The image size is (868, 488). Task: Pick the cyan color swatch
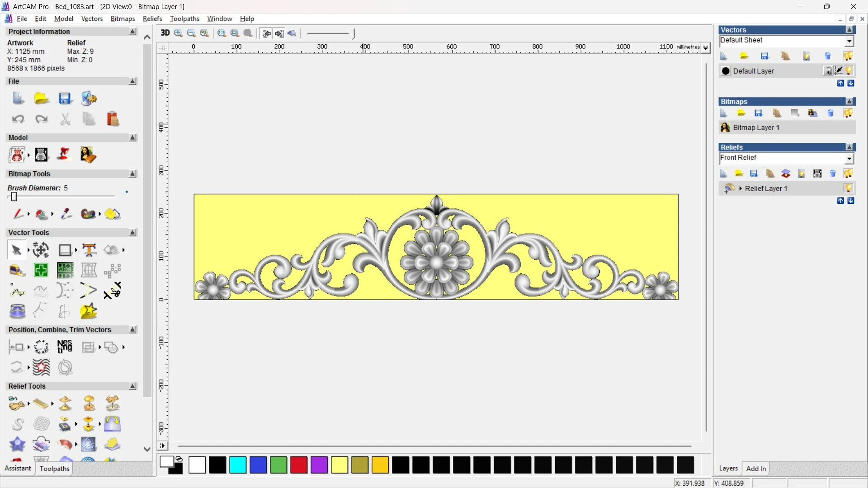238,465
